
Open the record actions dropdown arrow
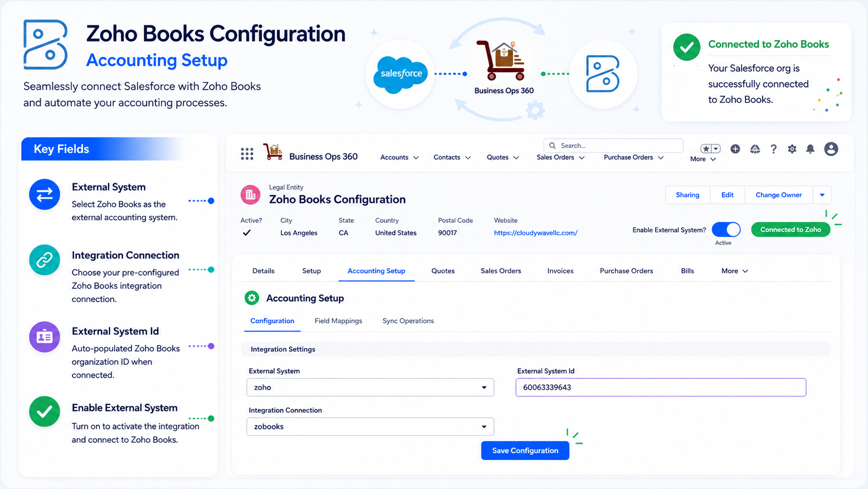822,195
